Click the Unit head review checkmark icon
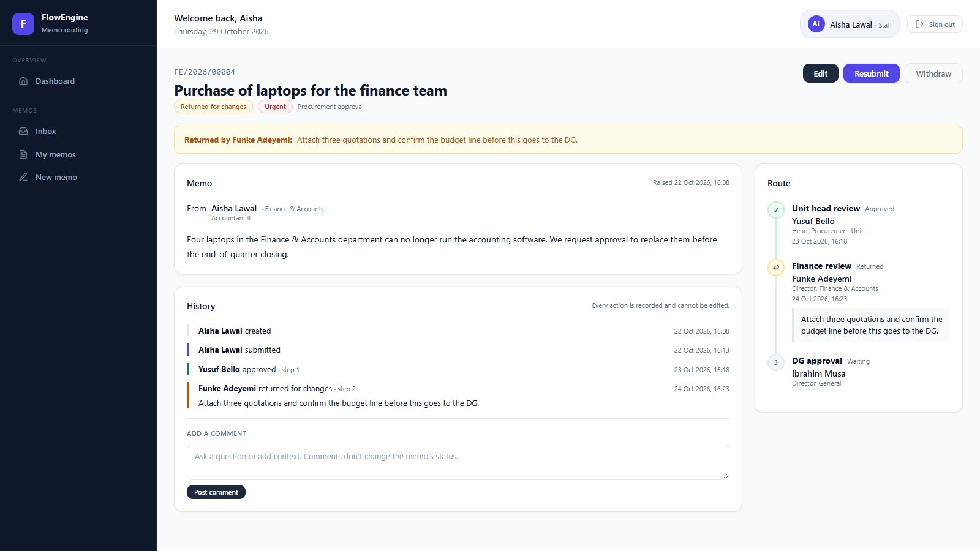The height and width of the screenshot is (551, 980). click(x=776, y=210)
